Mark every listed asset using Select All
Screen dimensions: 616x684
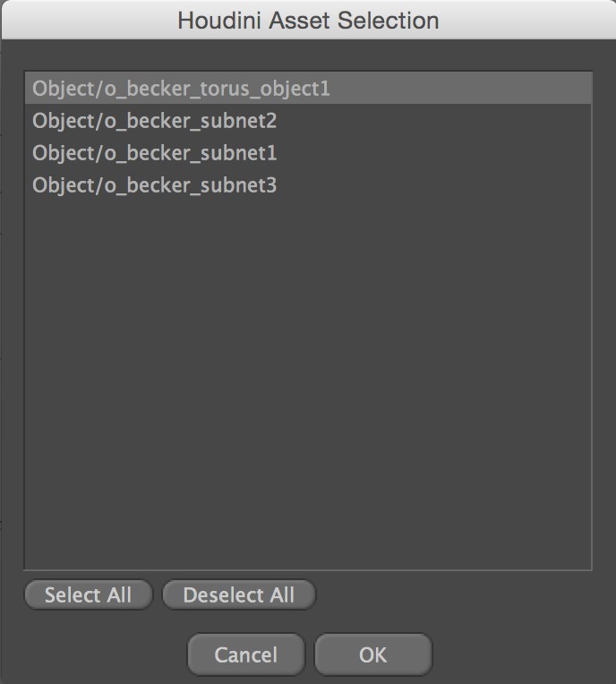[88, 594]
